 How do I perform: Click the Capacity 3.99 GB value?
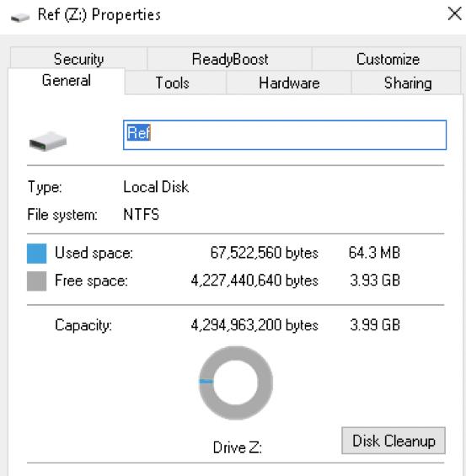[375, 325]
